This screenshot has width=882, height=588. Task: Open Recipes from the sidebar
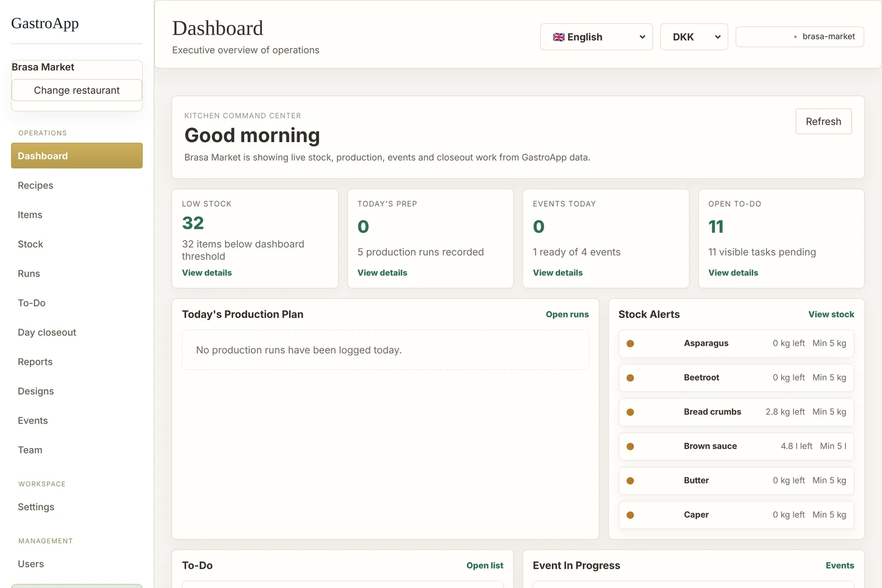point(77,185)
